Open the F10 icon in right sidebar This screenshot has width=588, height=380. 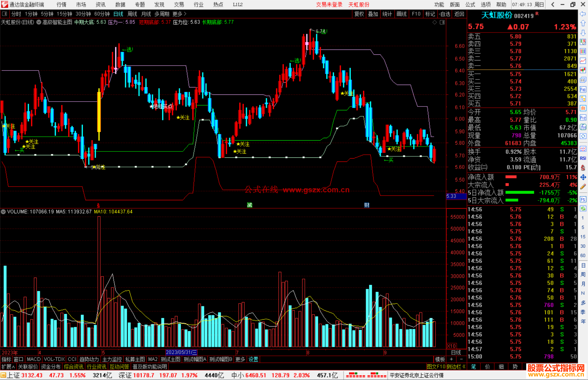583,89
